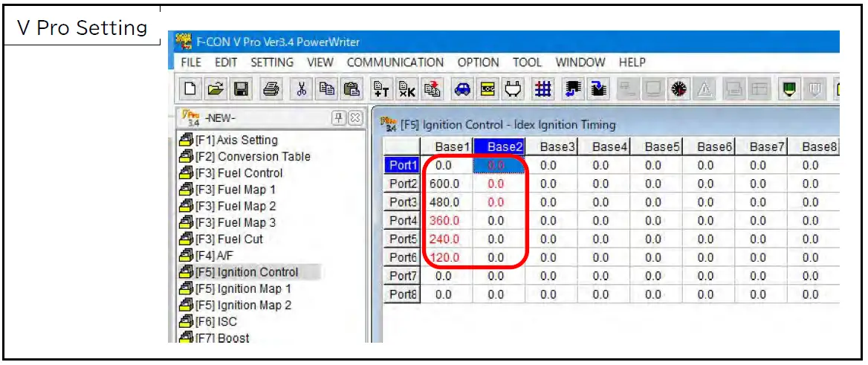The image size is (868, 365).
Task: Select [F3] Fuel Control in tree
Action: click(231, 172)
